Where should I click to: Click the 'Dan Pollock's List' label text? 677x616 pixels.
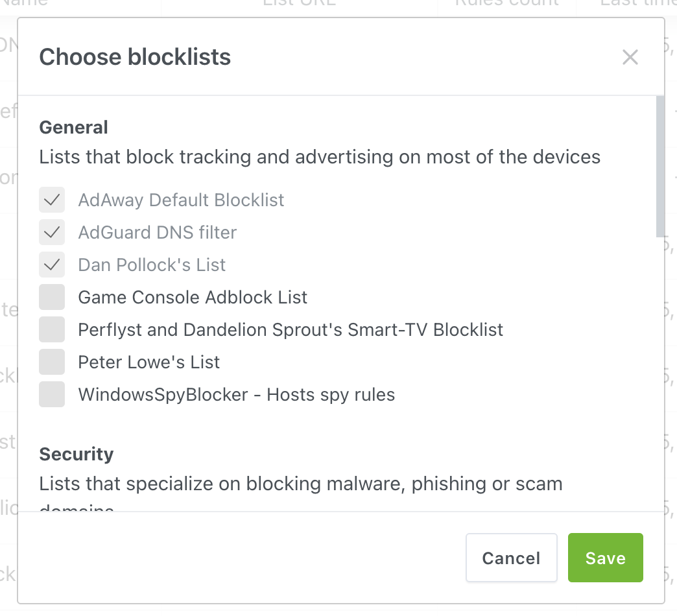tap(152, 265)
